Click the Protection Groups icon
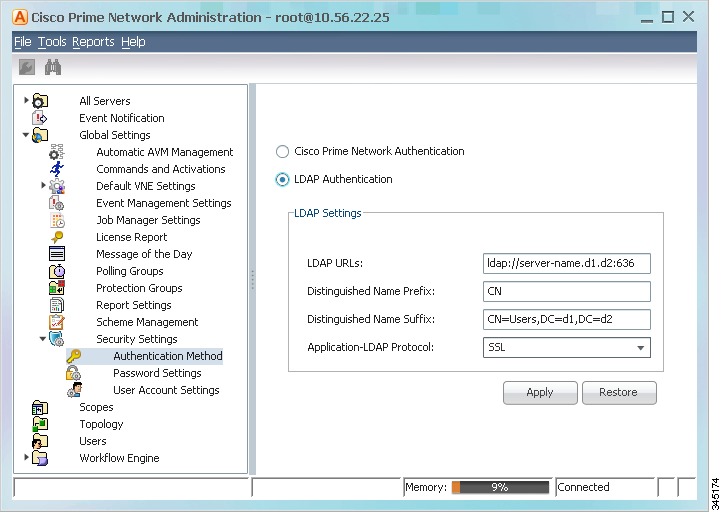The width and height of the screenshot is (721, 512). tap(57, 288)
